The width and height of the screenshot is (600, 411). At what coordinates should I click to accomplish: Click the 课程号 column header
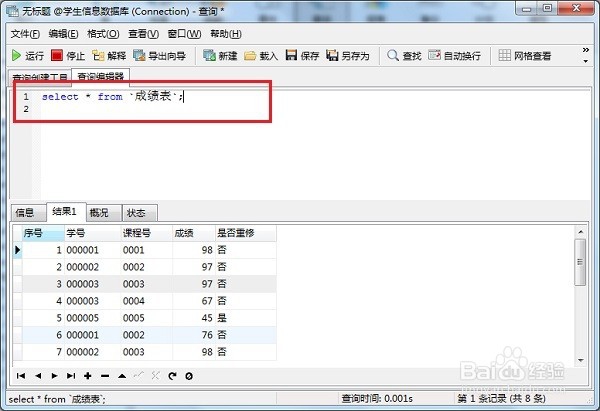coord(146,233)
